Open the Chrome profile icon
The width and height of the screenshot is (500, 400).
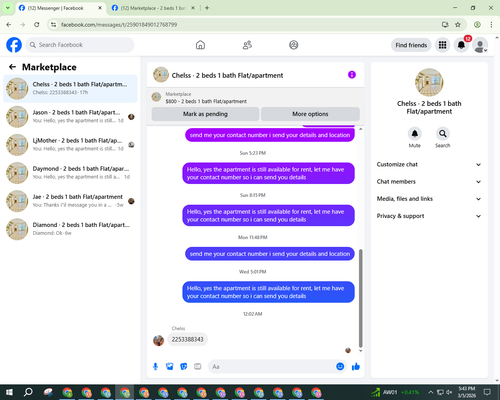pos(477,25)
